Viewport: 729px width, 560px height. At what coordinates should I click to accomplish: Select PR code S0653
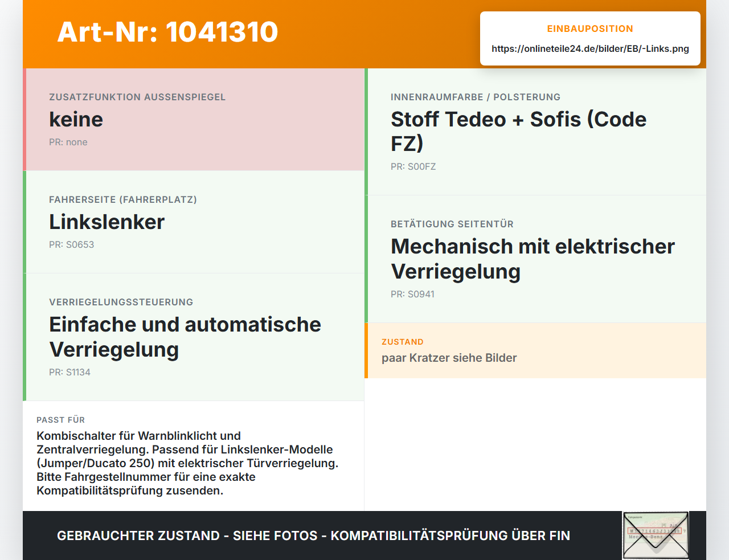[71, 244]
